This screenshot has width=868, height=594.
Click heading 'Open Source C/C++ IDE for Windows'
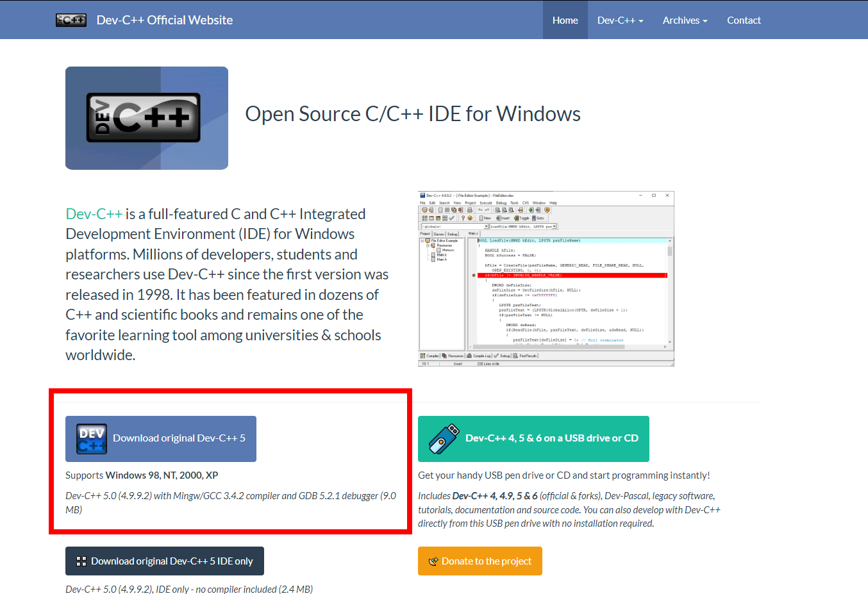[x=413, y=114]
